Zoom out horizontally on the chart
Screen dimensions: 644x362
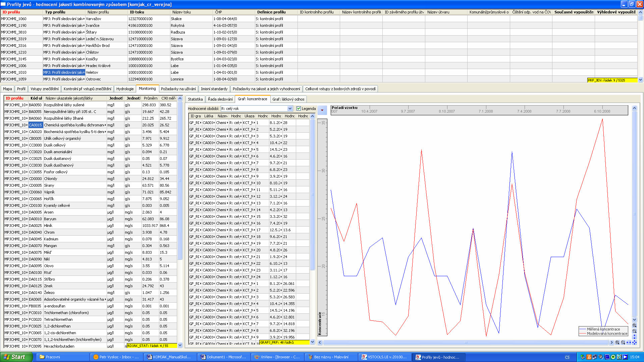(623, 342)
